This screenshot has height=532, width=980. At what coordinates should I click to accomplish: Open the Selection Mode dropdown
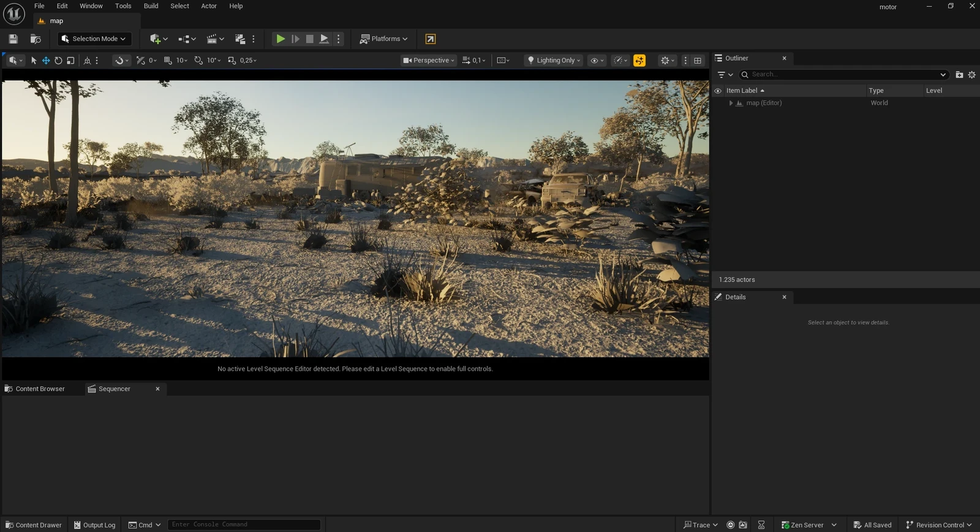pyautogui.click(x=94, y=39)
